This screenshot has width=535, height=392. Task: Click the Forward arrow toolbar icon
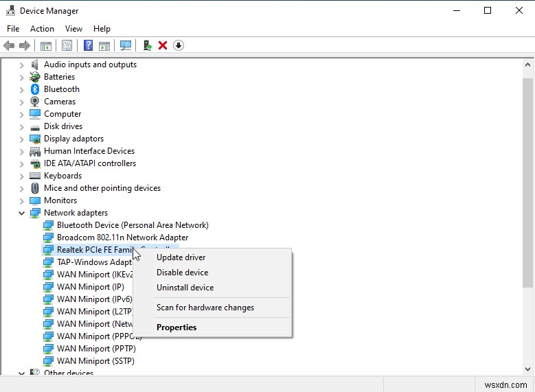tap(25, 45)
